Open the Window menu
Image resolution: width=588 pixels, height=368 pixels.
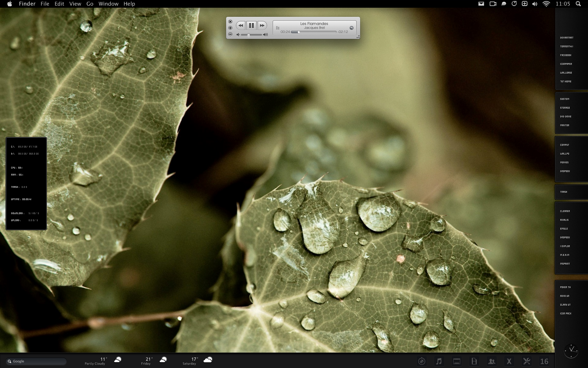pyautogui.click(x=108, y=4)
